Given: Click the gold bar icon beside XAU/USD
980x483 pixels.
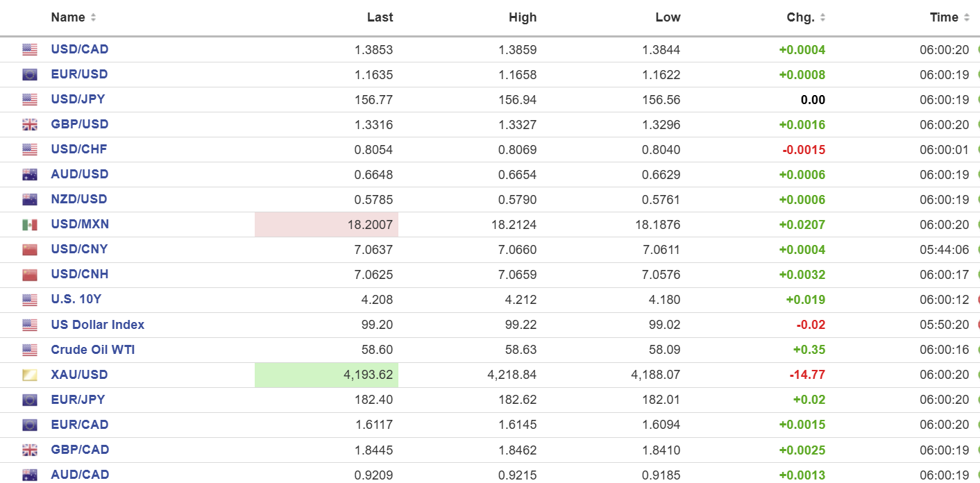Looking at the screenshot, I should click(29, 375).
